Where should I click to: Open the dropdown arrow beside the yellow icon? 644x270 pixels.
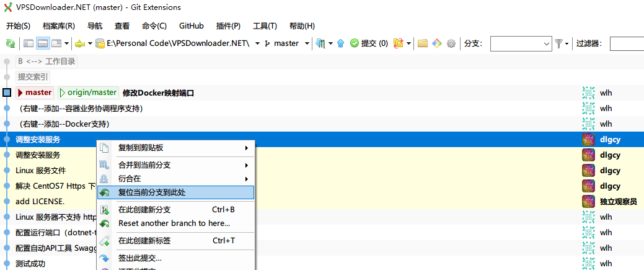90,43
